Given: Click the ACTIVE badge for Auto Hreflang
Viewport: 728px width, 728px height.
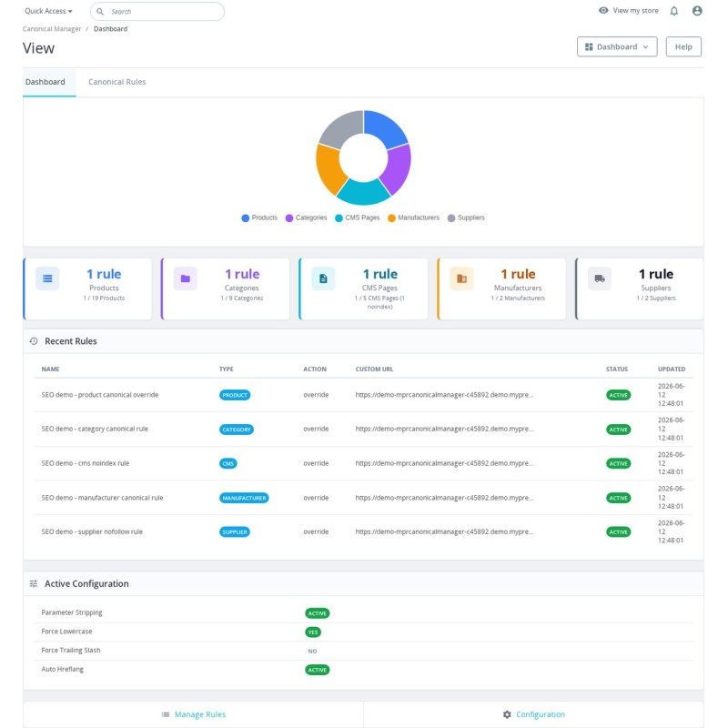Looking at the screenshot, I should [x=317, y=670].
